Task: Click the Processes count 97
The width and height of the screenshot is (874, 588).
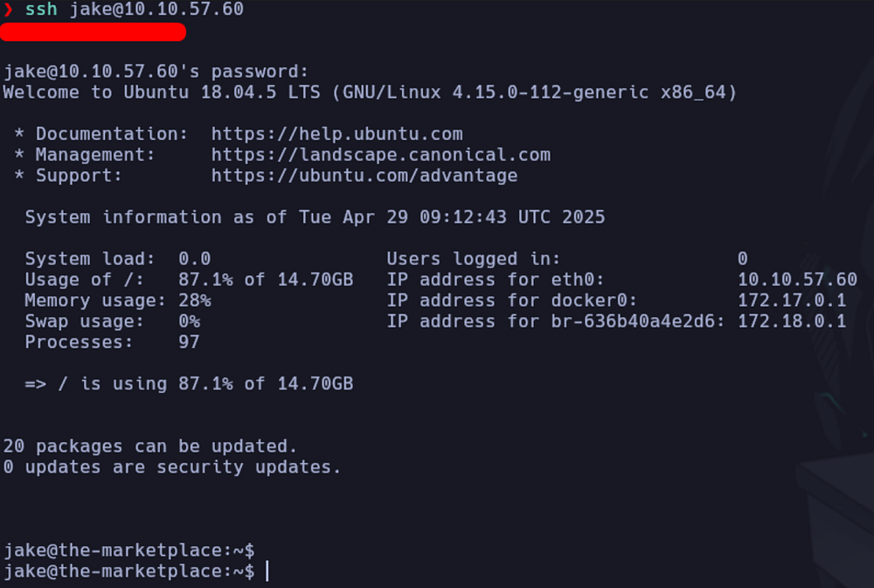Action: [189, 342]
